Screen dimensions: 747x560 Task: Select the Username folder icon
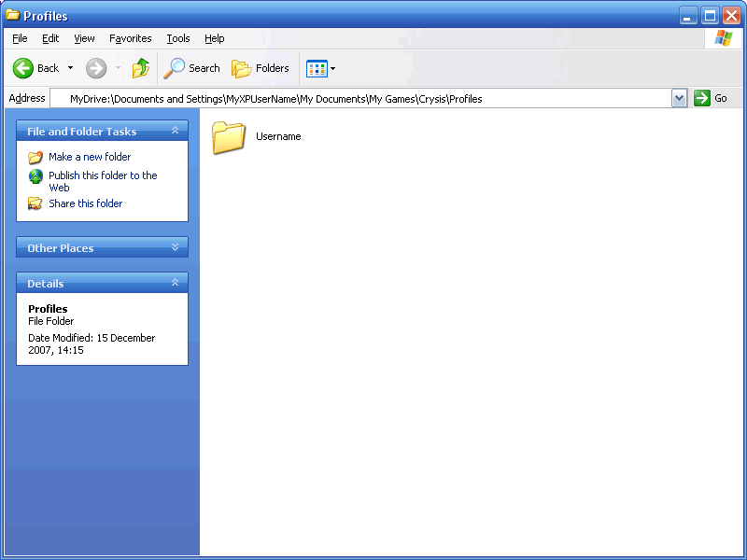(229, 137)
